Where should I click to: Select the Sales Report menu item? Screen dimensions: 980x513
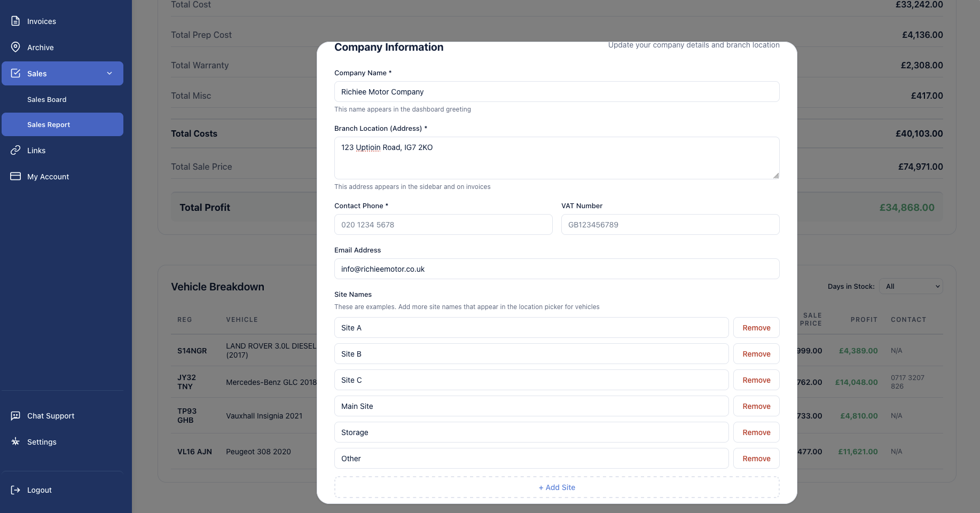[49, 124]
